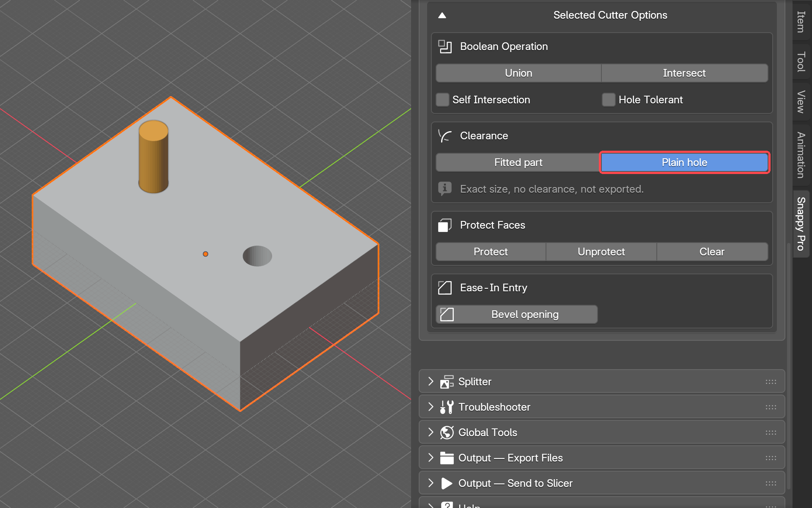Open the Animation sidebar tab
Viewport: 812px width, 508px height.
[801, 155]
